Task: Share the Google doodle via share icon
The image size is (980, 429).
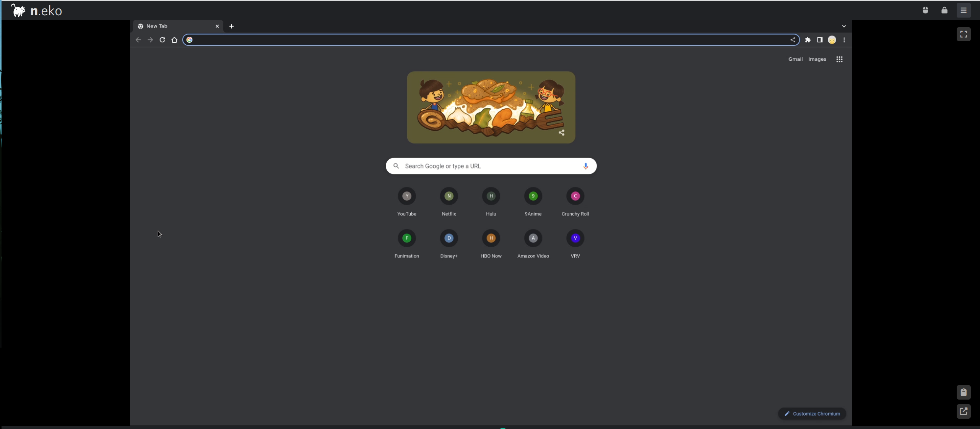Action: [561, 133]
